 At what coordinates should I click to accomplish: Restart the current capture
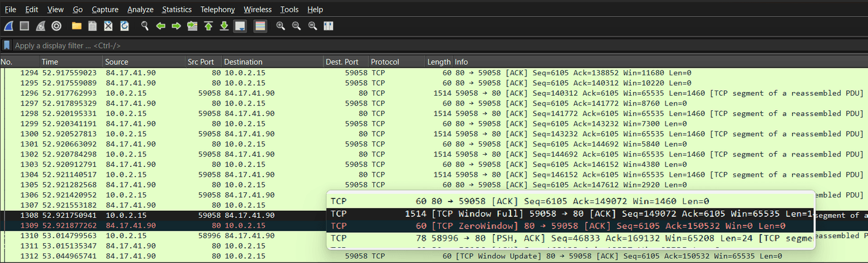(41, 26)
